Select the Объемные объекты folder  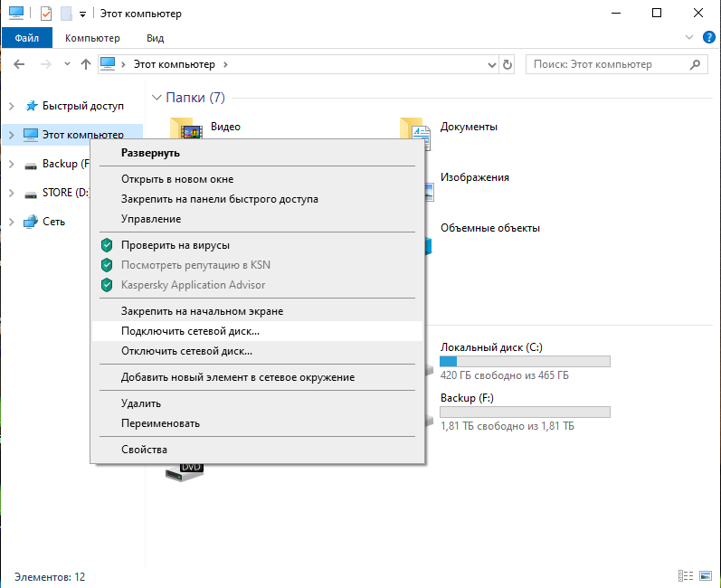point(490,228)
